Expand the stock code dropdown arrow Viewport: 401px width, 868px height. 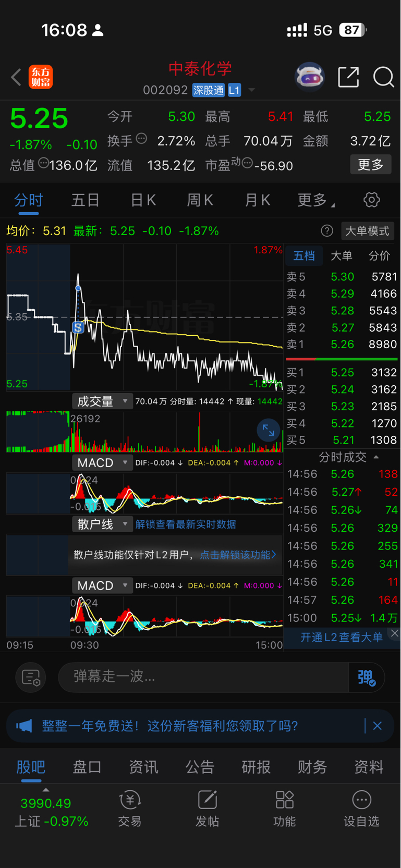(x=252, y=90)
